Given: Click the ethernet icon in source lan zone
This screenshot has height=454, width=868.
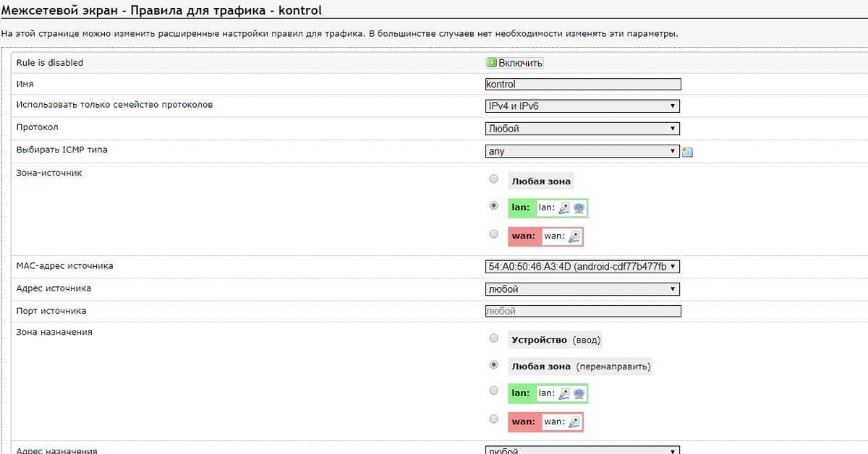Looking at the screenshot, I should tap(565, 208).
